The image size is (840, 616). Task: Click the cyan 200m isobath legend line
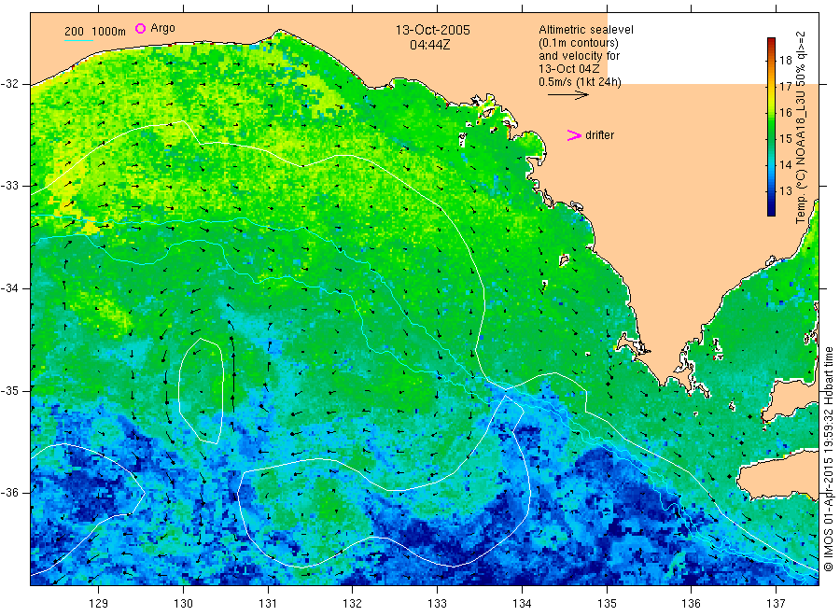[x=78, y=39]
